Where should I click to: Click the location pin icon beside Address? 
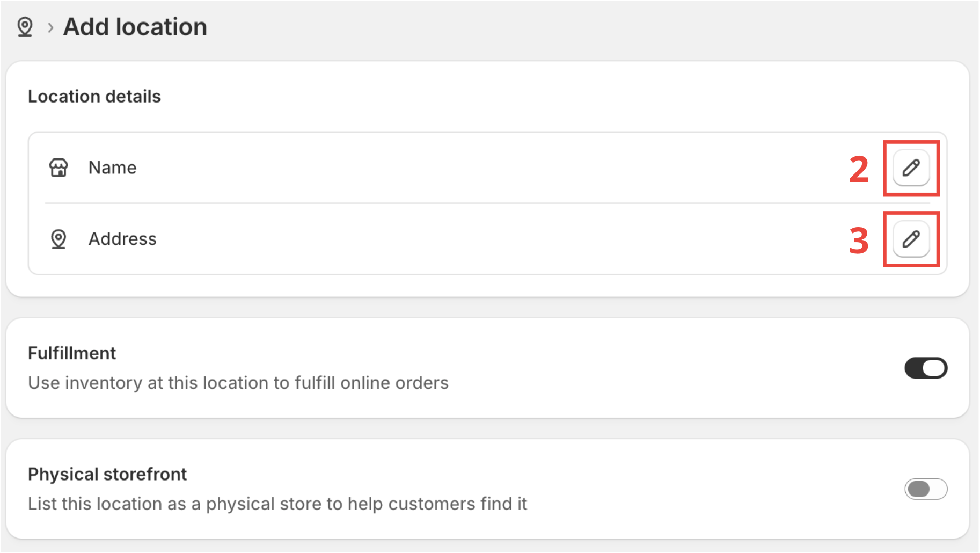click(58, 238)
